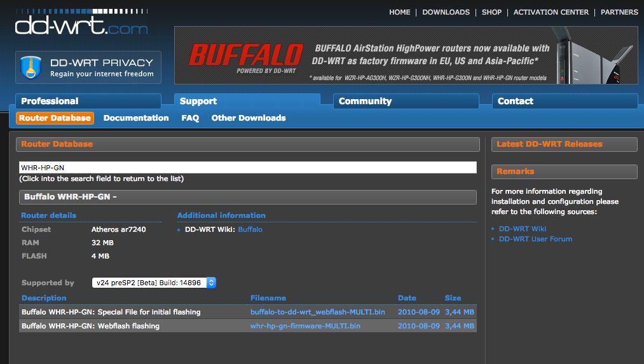Click the Remarks panel header

[x=565, y=172]
